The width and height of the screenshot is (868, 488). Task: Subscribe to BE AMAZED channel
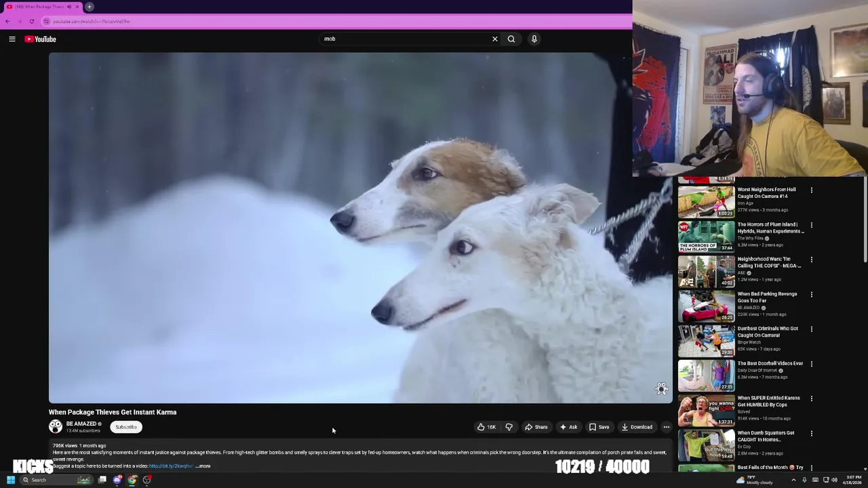point(126,427)
